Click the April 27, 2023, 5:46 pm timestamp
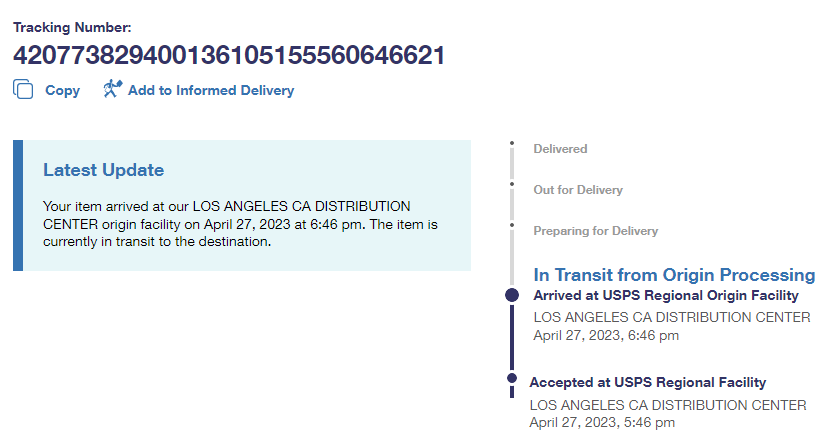This screenshot has height=447, width=823. tap(602, 423)
